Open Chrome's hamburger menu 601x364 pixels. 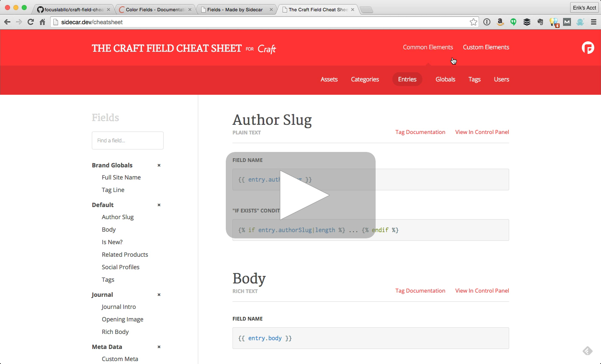[593, 22]
